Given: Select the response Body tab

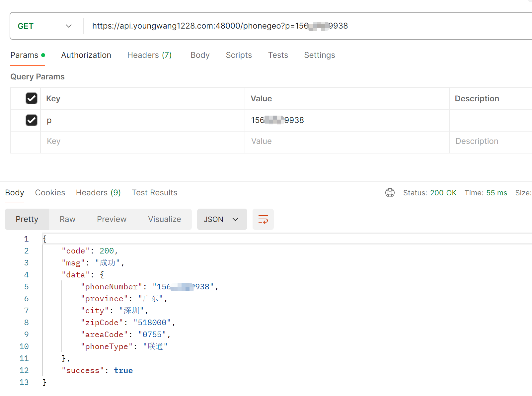Looking at the screenshot, I should 15,193.
